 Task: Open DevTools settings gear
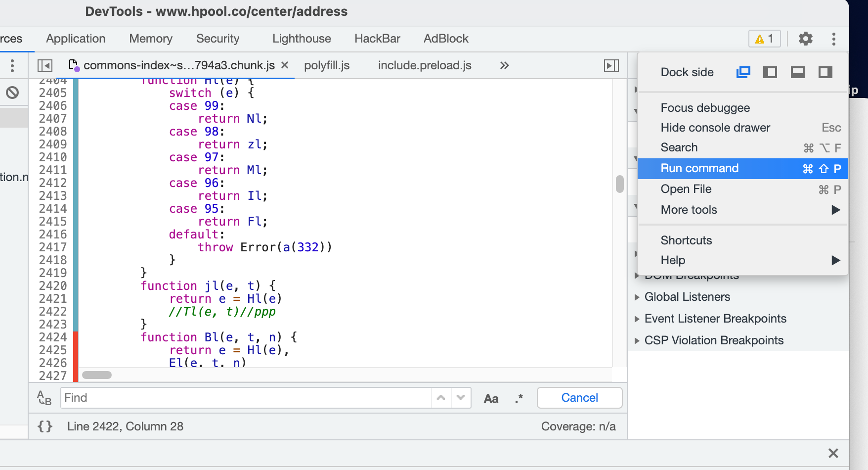(806, 39)
